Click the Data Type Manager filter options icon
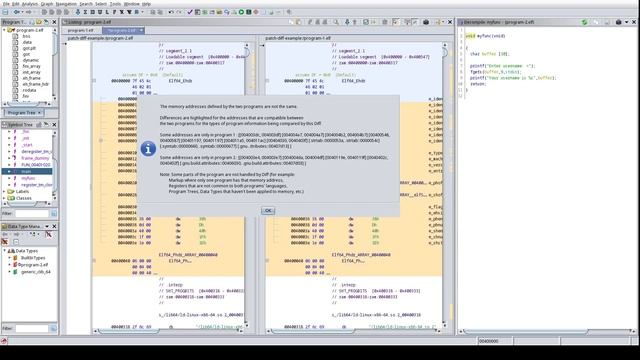Viewport: 640px width, 360px height. [53, 328]
